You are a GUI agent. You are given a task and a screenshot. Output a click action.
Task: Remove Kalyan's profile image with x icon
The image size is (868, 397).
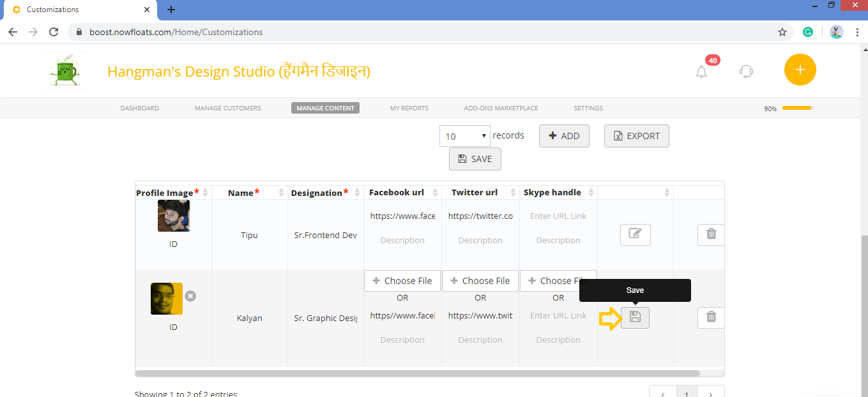tap(190, 296)
